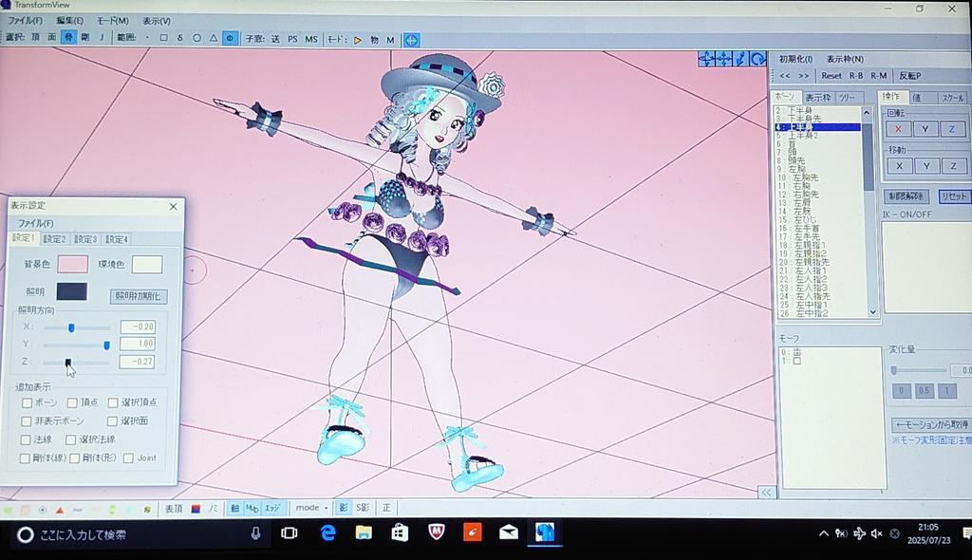Click the 正 button in bottom bar
Screen dimensions: 972x560
(x=387, y=507)
